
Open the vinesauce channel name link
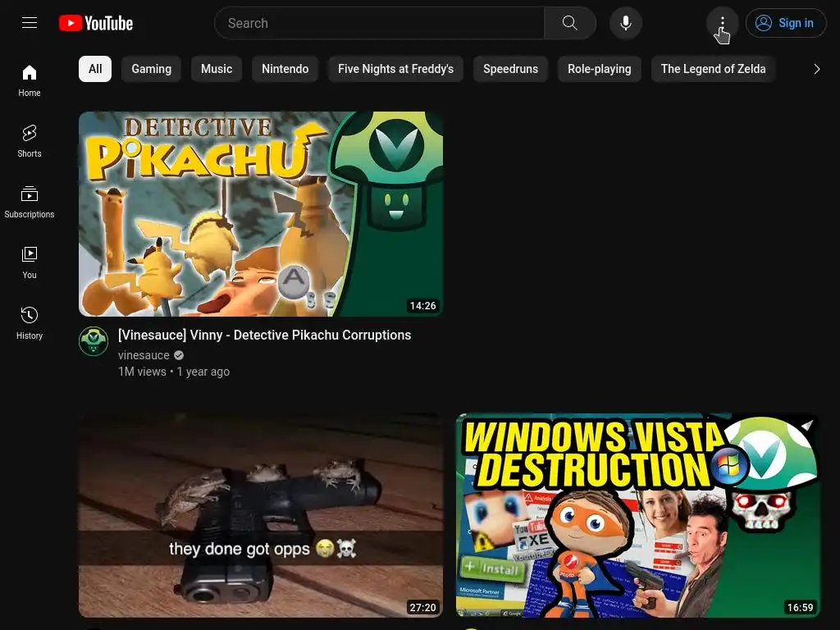click(x=144, y=355)
